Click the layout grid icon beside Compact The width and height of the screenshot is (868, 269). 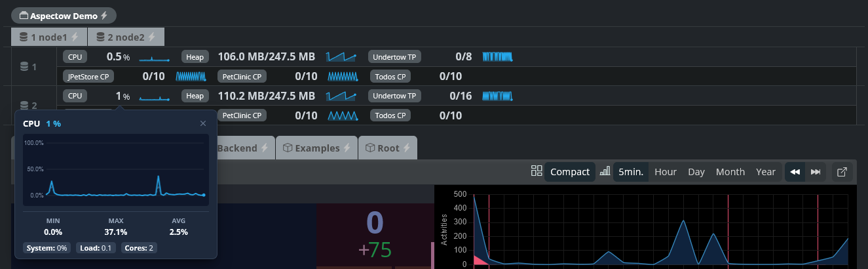537,172
